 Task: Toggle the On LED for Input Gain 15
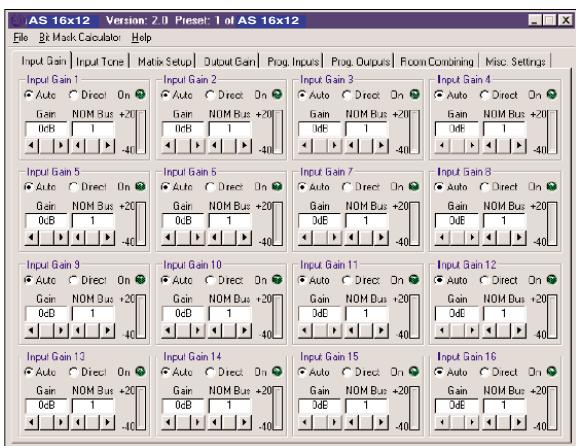414,371
